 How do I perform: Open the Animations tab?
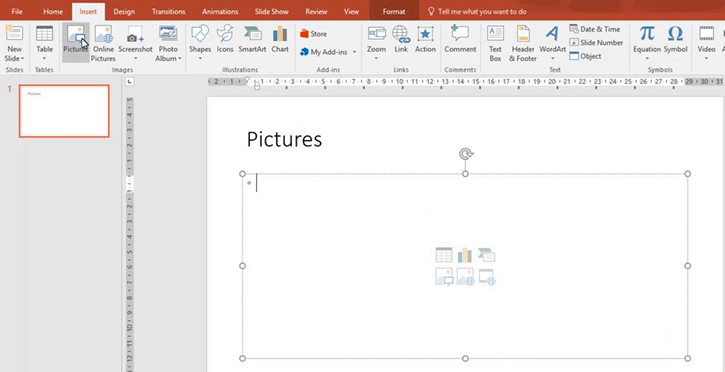pos(220,12)
